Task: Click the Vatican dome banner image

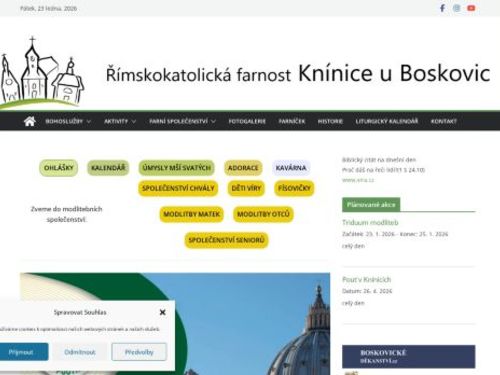Action: tap(175, 324)
